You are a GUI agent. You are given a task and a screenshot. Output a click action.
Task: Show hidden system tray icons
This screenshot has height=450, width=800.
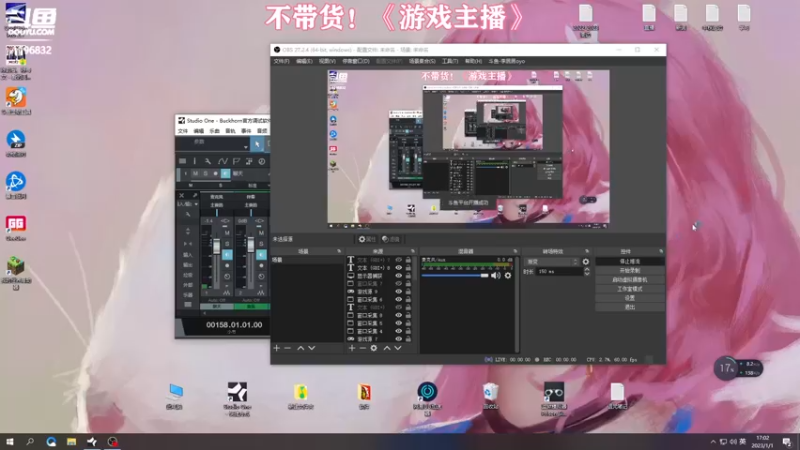(713, 442)
